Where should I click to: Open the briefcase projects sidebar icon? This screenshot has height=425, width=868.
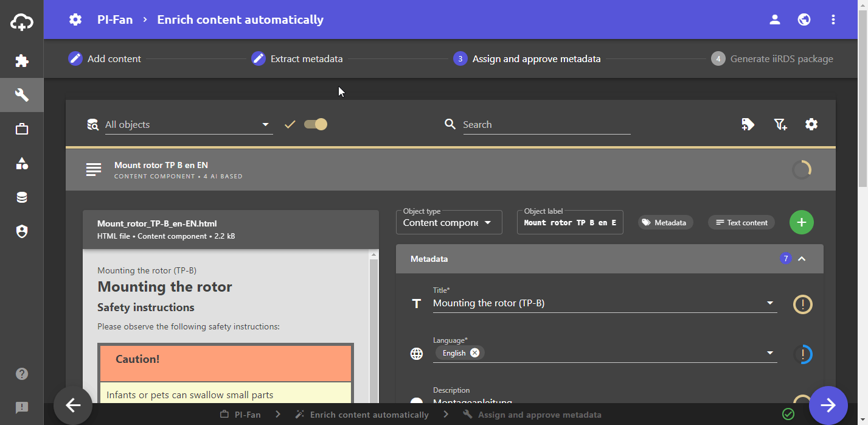click(x=22, y=129)
